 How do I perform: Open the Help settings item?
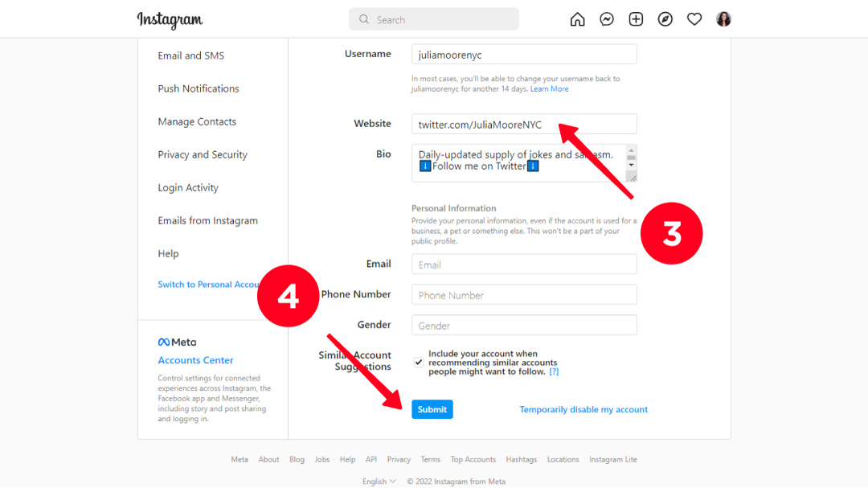point(168,254)
